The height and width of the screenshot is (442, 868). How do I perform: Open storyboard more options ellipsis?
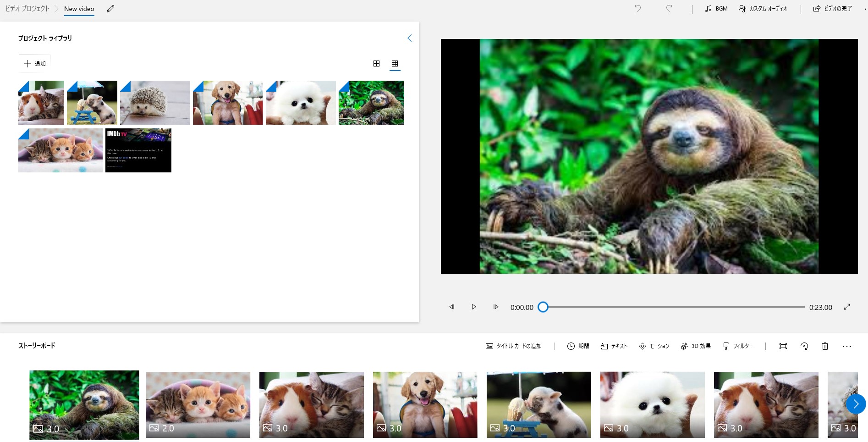click(847, 347)
